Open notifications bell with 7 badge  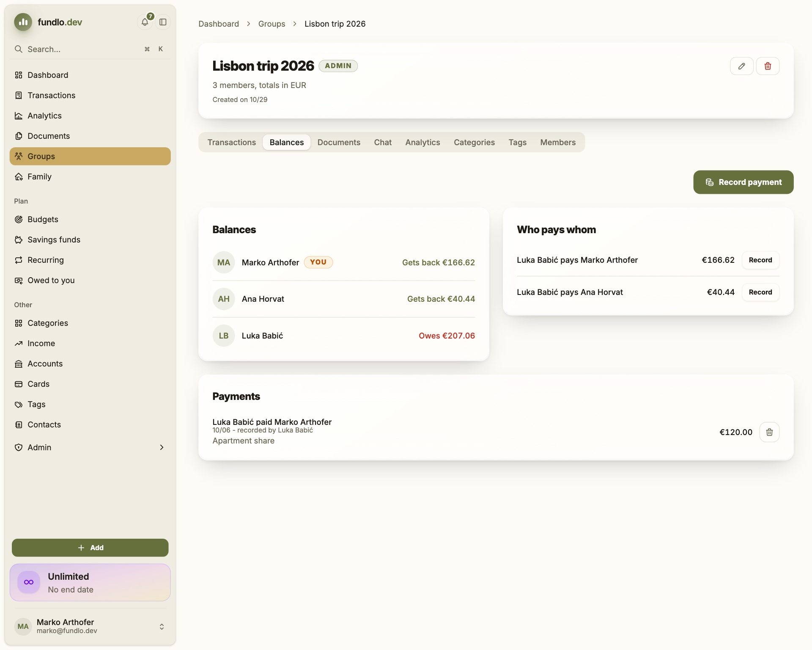point(145,22)
